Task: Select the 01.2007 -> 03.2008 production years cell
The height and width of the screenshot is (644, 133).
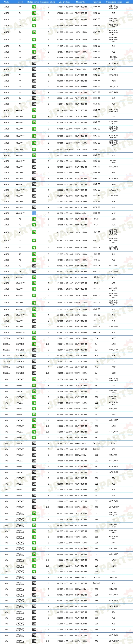Action: (x=64, y=367)
